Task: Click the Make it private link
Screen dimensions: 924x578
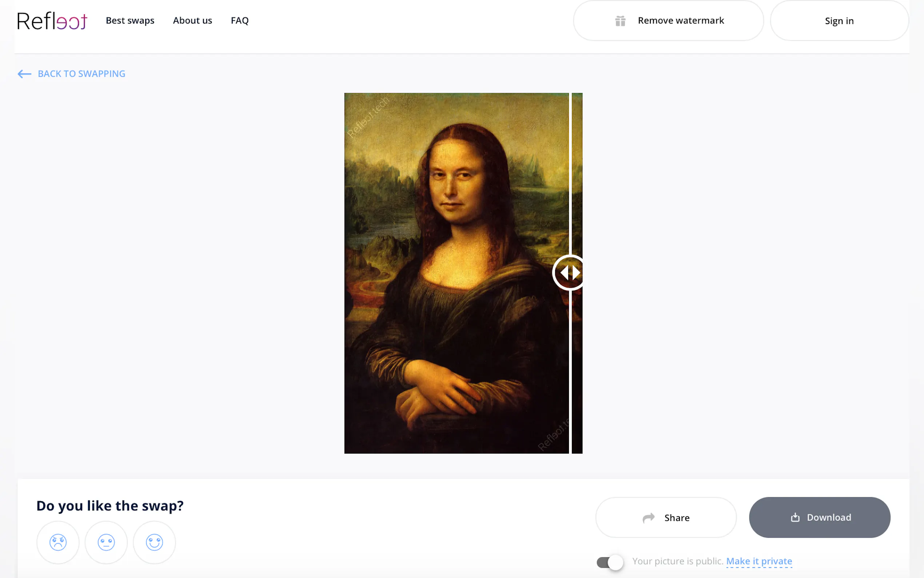Action: click(x=758, y=561)
